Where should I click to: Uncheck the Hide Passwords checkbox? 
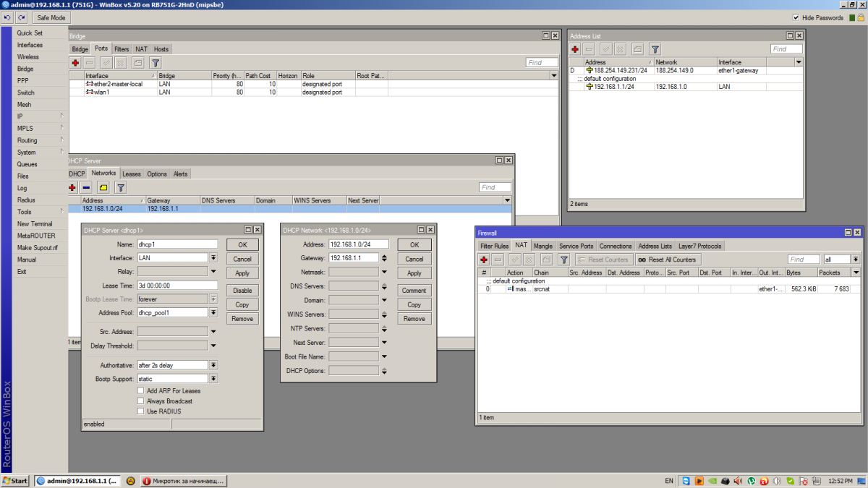pos(796,17)
